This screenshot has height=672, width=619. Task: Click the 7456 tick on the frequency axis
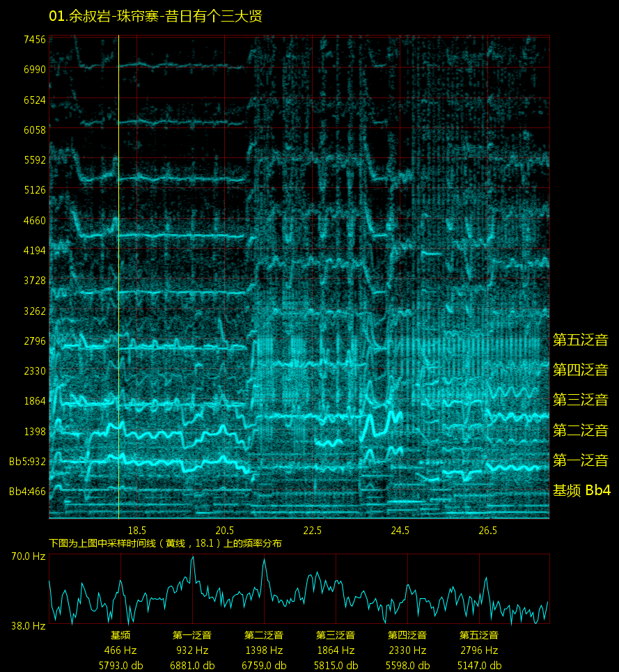click(x=33, y=39)
